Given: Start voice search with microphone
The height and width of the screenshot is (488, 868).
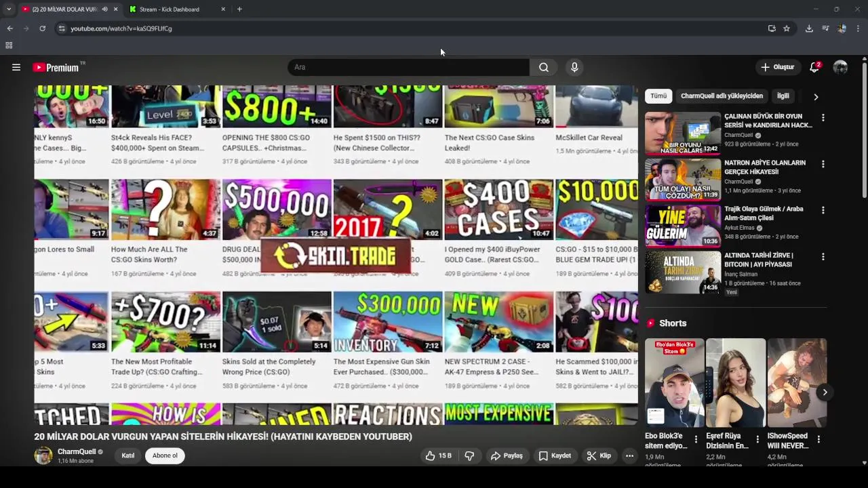Looking at the screenshot, I should coord(574,67).
